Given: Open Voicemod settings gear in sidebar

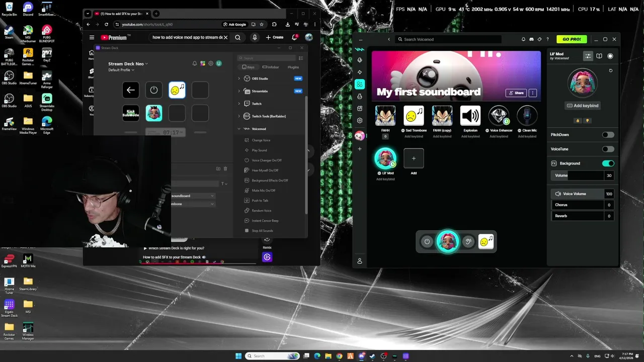Looking at the screenshot, I should pos(360,121).
